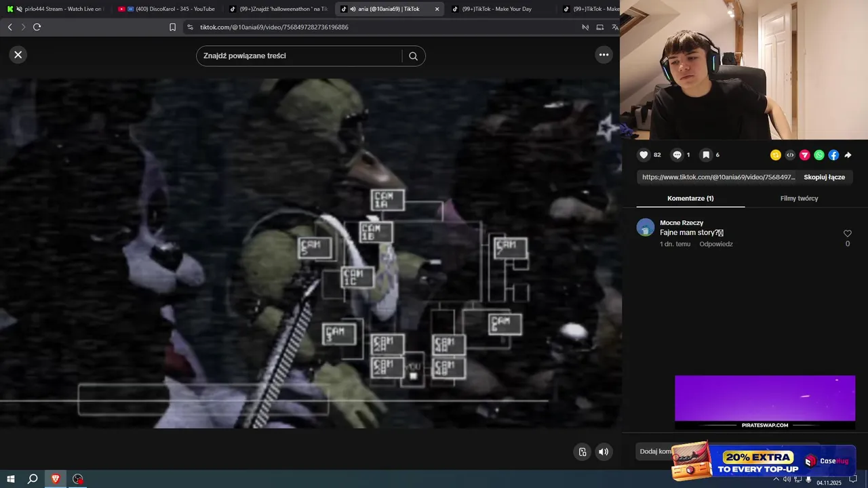Bookmark this page in the address bar

(x=172, y=27)
